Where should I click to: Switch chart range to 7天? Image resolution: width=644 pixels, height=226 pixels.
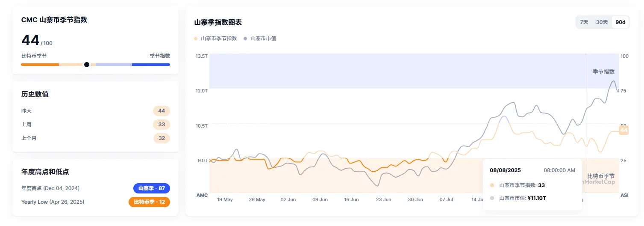tap(584, 22)
